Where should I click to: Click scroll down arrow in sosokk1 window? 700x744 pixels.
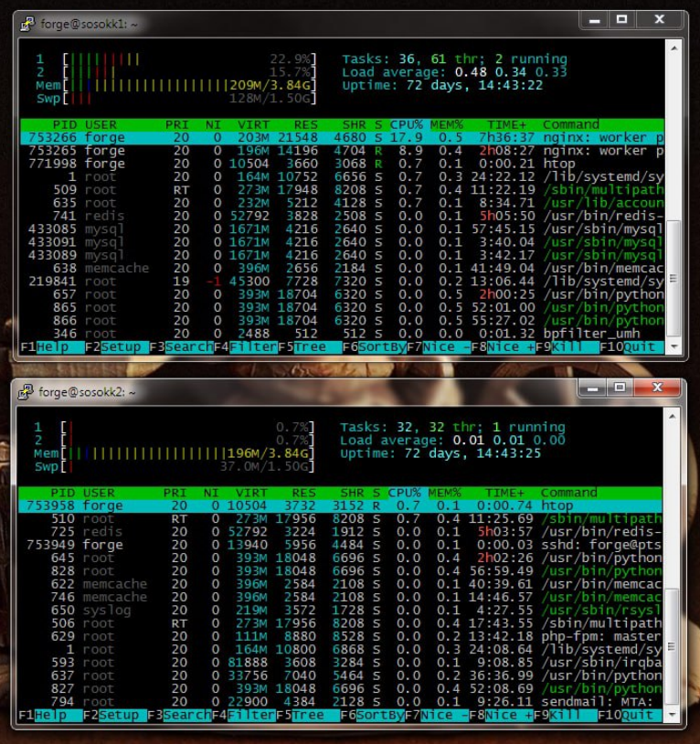tap(673, 346)
